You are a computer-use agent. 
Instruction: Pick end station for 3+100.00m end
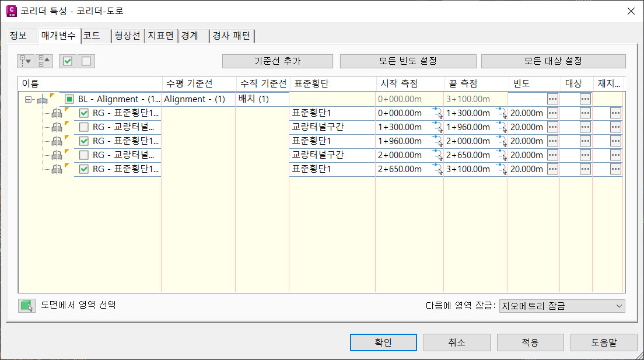[502, 169]
